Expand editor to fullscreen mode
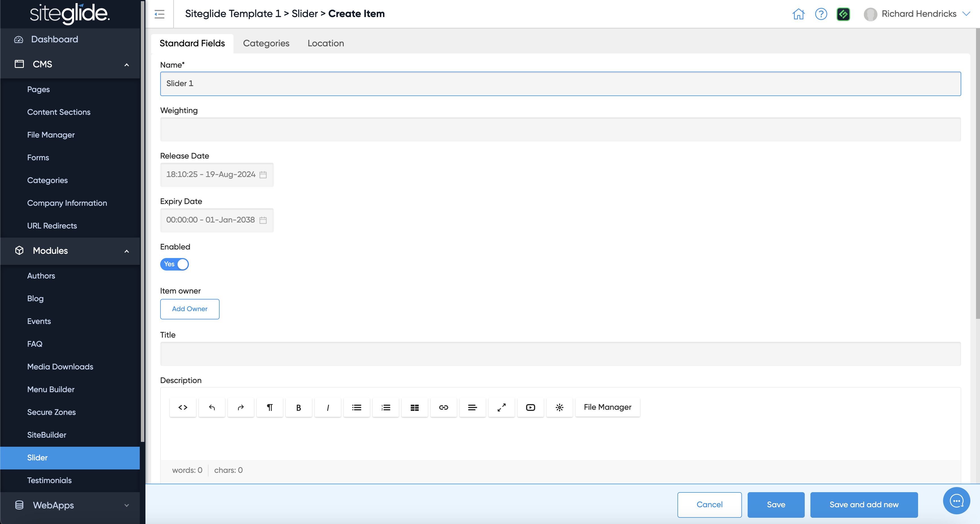980x524 pixels. point(501,407)
